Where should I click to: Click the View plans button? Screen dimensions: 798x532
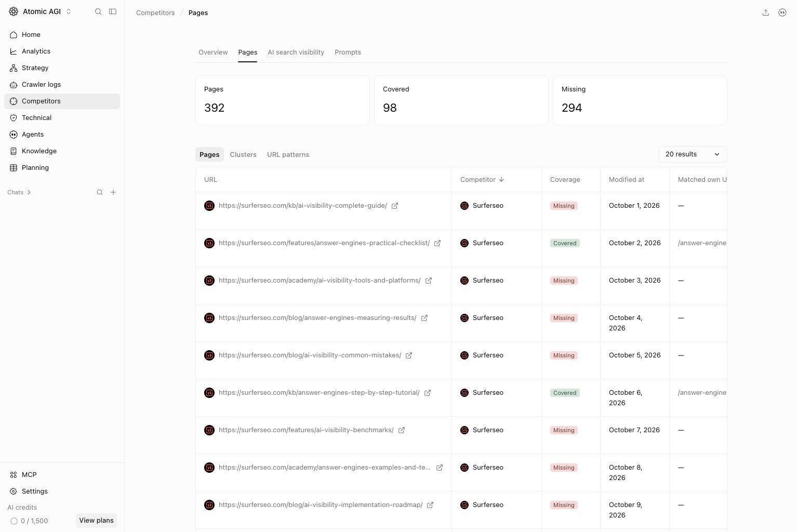(x=96, y=521)
